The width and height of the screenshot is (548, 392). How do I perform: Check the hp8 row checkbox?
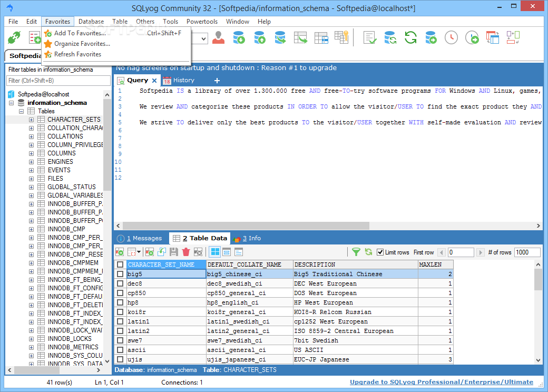[x=120, y=302]
